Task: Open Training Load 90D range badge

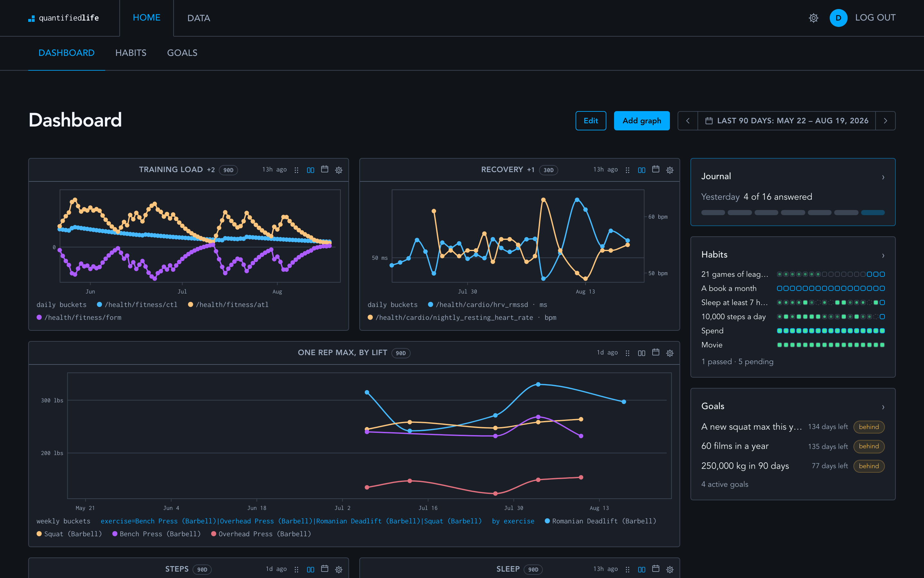Action: (228, 170)
